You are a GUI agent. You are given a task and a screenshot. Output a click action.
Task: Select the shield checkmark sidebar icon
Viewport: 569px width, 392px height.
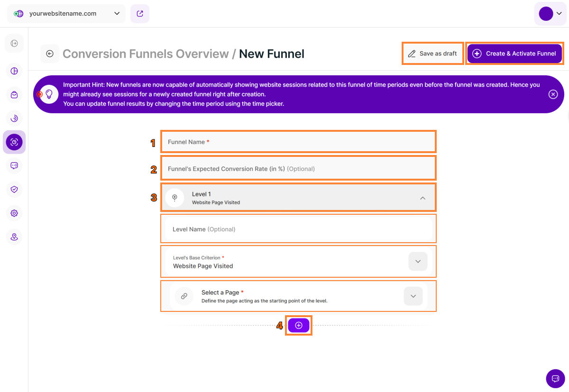tap(14, 190)
